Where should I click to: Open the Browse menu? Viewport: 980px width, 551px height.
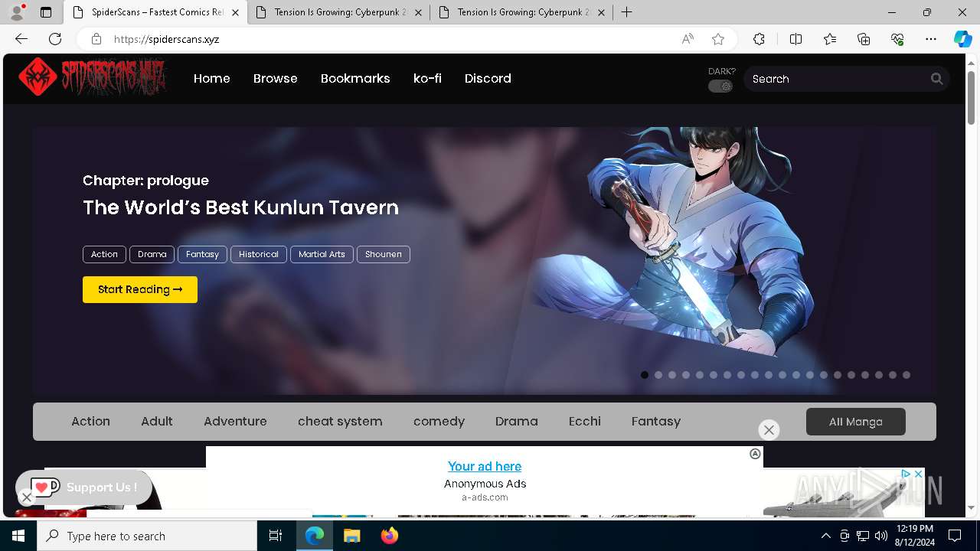(276, 78)
